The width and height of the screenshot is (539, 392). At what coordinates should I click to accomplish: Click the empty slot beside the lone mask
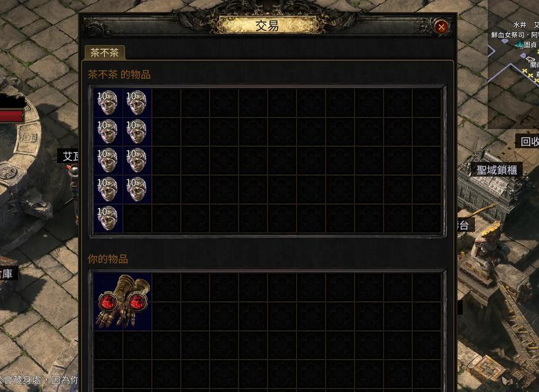137,218
